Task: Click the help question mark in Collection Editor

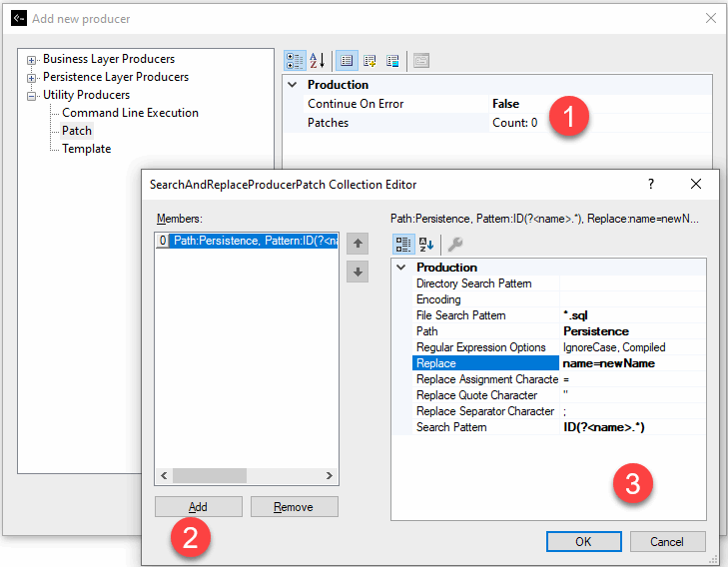Action: pos(651,184)
